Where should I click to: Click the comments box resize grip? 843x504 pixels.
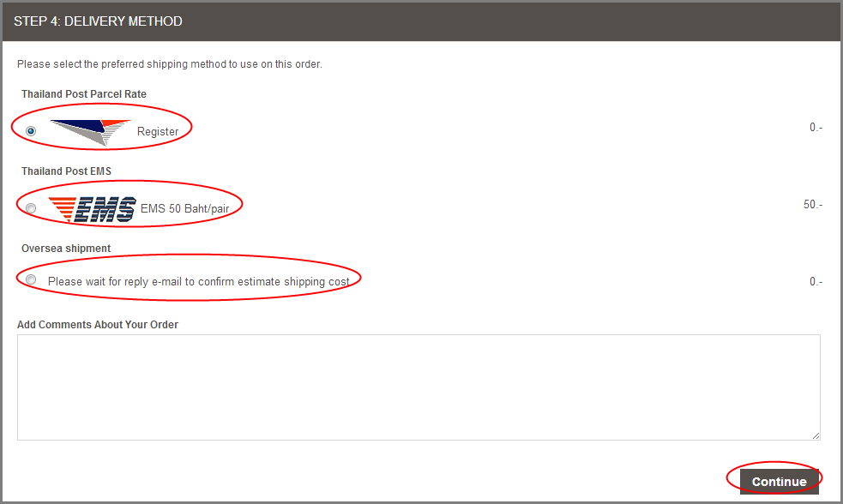[x=816, y=435]
